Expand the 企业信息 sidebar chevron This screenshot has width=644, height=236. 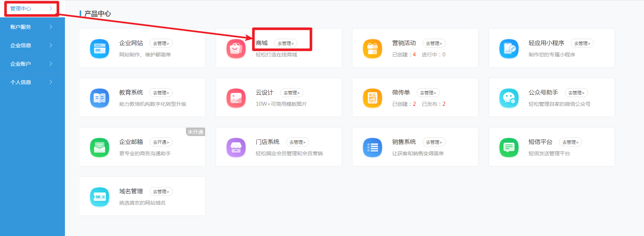tap(51, 45)
